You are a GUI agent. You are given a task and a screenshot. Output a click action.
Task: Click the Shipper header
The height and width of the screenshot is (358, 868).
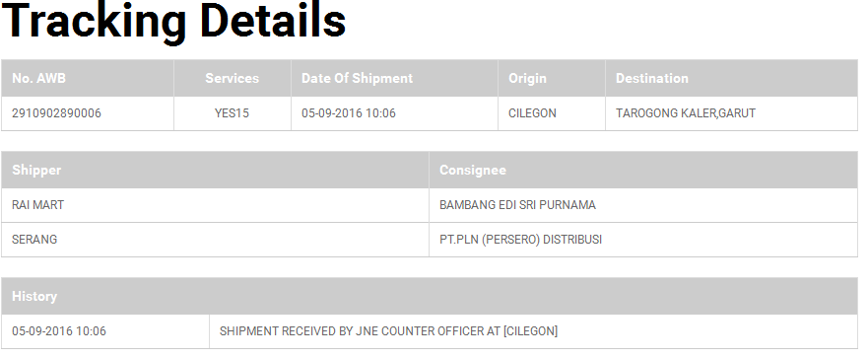pos(36,171)
